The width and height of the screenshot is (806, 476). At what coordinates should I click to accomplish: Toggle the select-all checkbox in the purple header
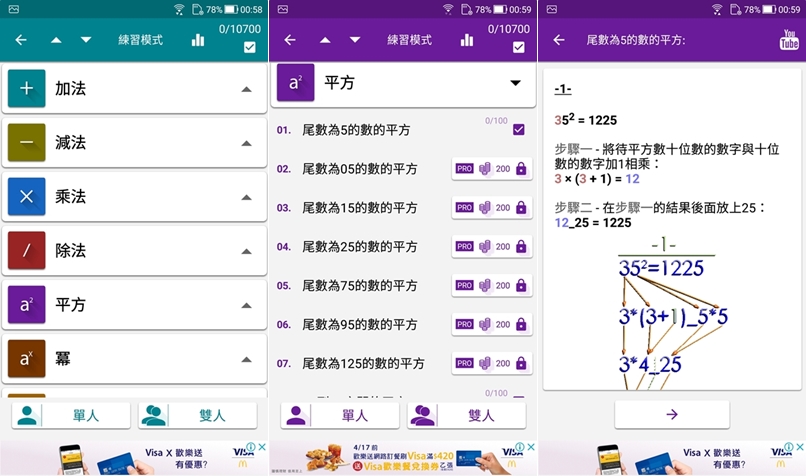click(x=519, y=47)
